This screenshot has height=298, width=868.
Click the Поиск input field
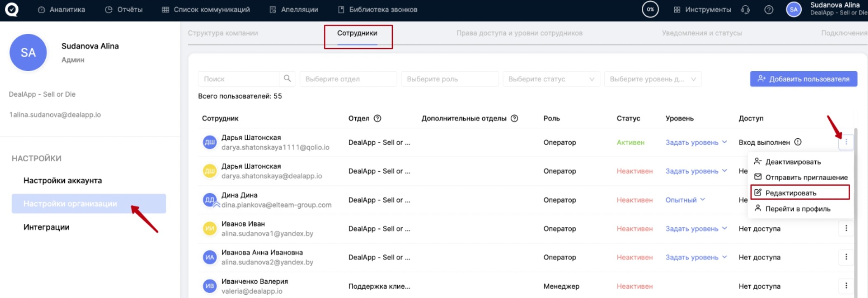pyautogui.click(x=239, y=79)
